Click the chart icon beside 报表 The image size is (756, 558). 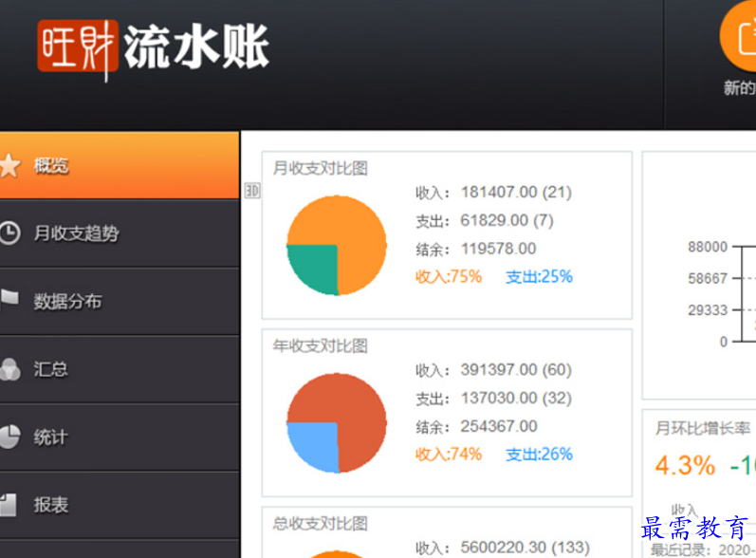tap(9, 505)
